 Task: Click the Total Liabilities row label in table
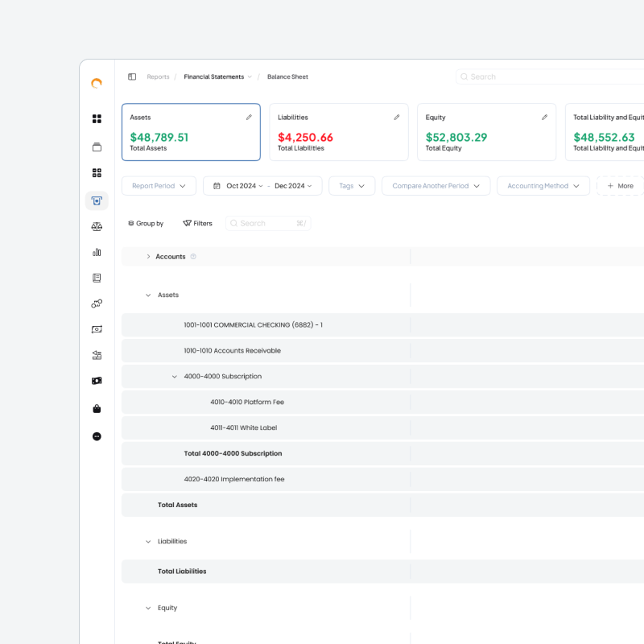[x=182, y=572]
